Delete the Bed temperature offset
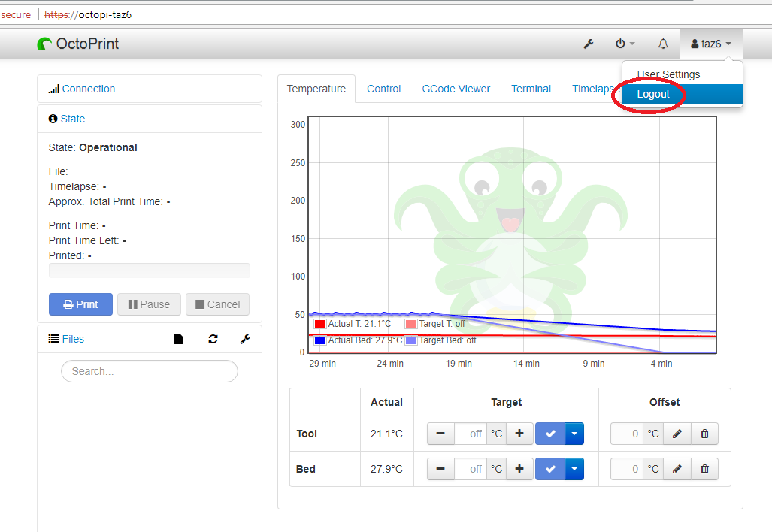Image resolution: width=772 pixels, height=532 pixels. tap(704, 469)
